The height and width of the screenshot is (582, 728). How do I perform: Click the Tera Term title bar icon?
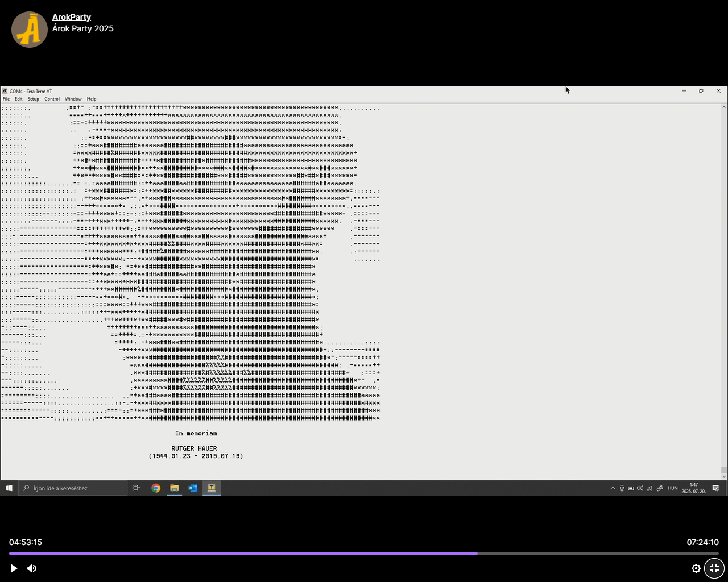click(x=5, y=91)
